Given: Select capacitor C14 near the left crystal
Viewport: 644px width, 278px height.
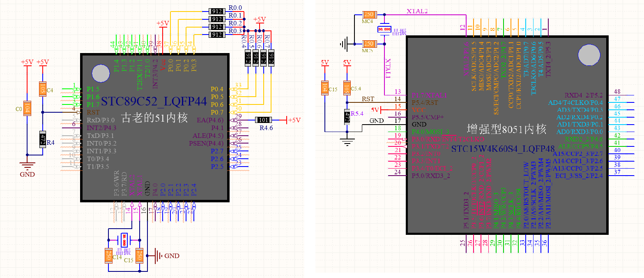Looking at the screenshot, I should coord(109,256).
